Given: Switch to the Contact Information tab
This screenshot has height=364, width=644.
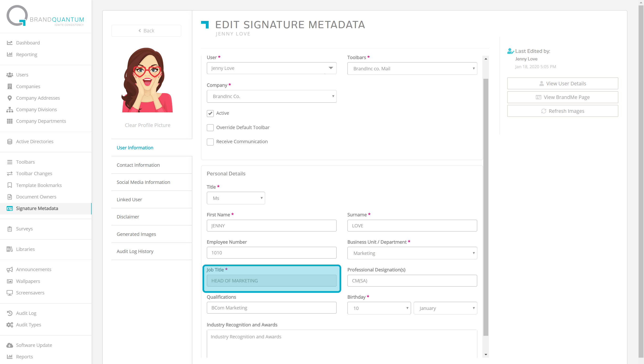Looking at the screenshot, I should tap(138, 165).
